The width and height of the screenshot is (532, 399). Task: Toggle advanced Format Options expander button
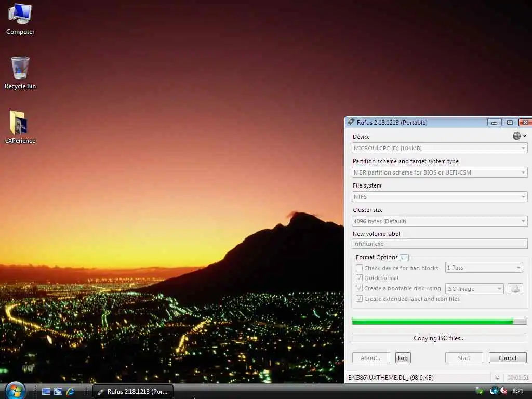(x=404, y=257)
